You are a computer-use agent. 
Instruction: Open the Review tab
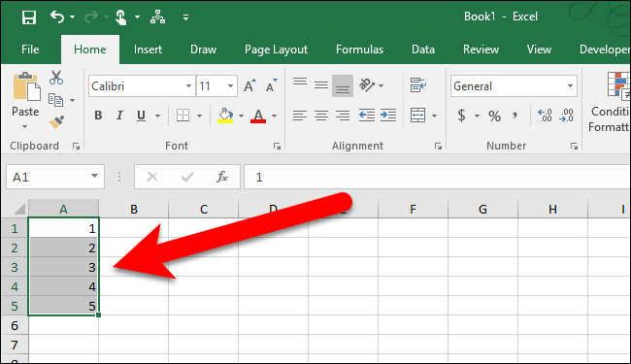pyautogui.click(x=481, y=50)
